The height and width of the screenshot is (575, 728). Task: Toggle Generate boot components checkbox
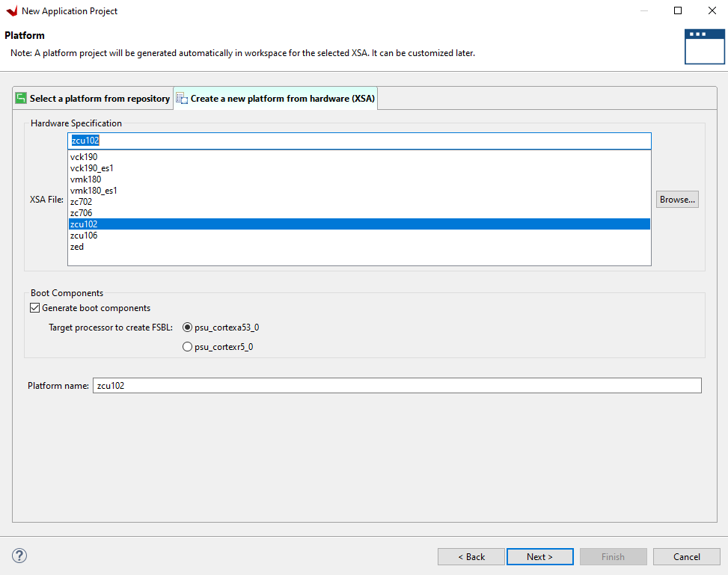[x=34, y=308]
